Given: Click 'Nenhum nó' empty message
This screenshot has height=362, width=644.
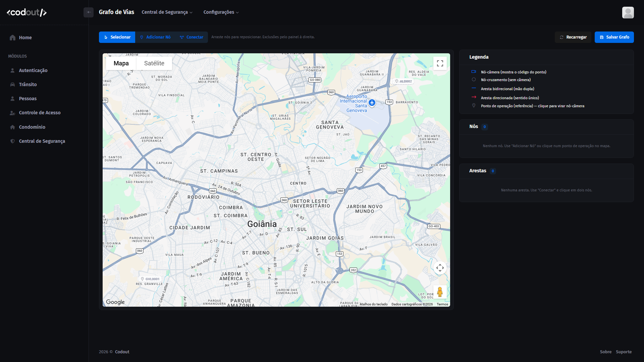Looking at the screenshot, I should [x=546, y=146].
